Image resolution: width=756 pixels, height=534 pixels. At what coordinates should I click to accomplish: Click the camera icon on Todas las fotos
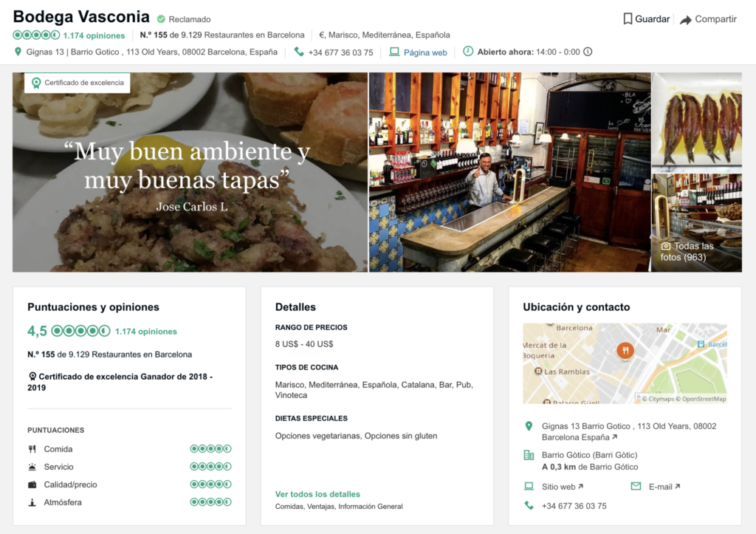[665, 246]
